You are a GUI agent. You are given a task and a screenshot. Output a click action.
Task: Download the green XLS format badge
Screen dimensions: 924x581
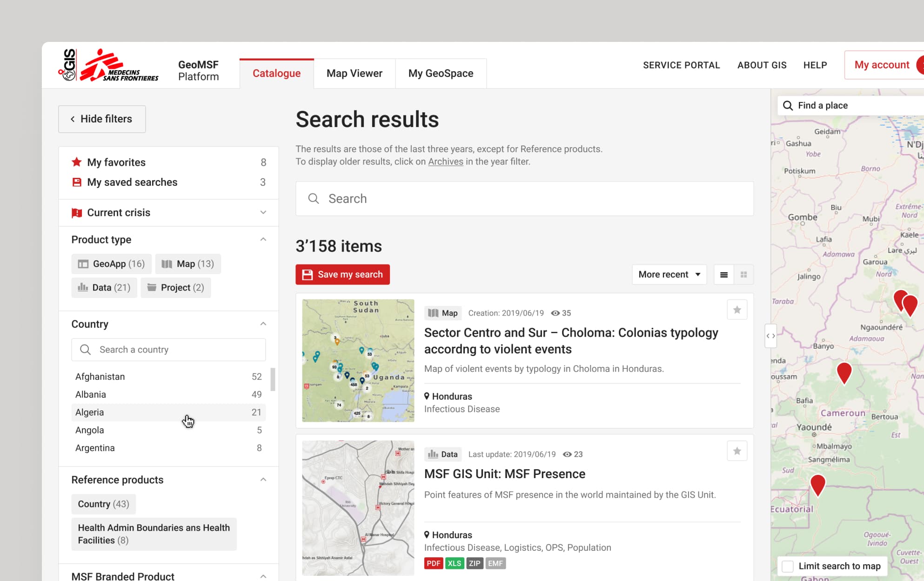[x=454, y=563]
